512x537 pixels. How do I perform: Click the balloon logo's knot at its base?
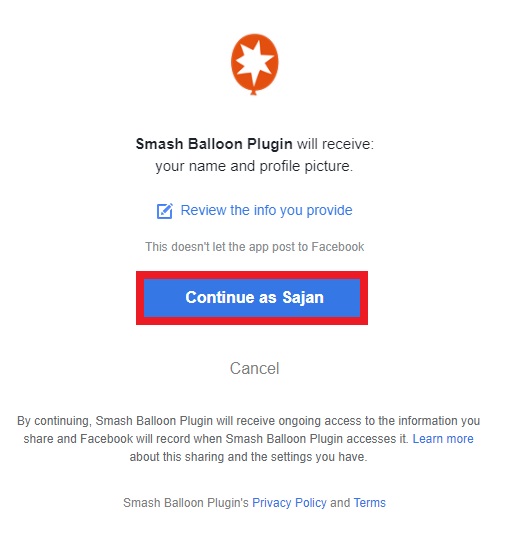point(254,92)
